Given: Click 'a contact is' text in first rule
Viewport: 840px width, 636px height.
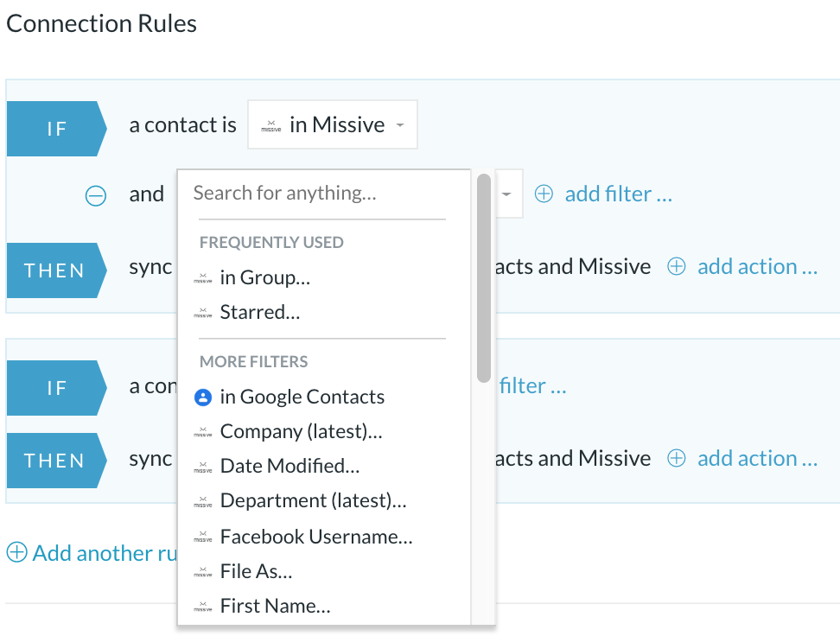Looking at the screenshot, I should [x=182, y=124].
